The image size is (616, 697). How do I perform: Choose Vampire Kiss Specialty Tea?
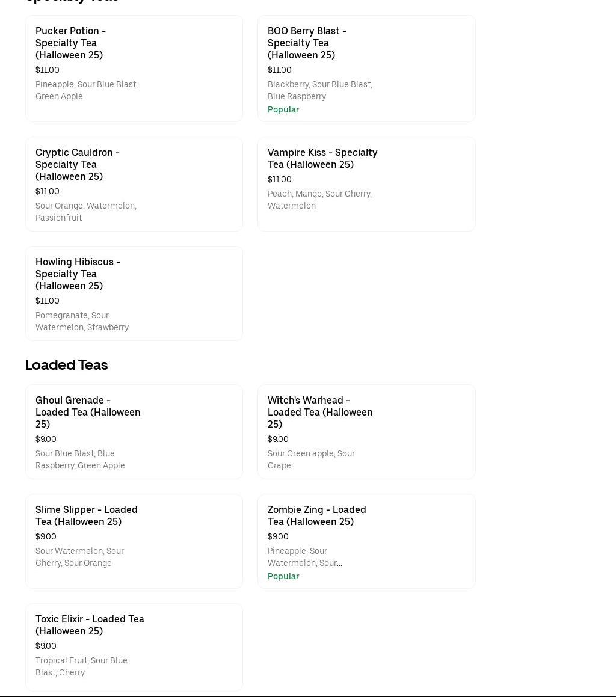click(366, 184)
